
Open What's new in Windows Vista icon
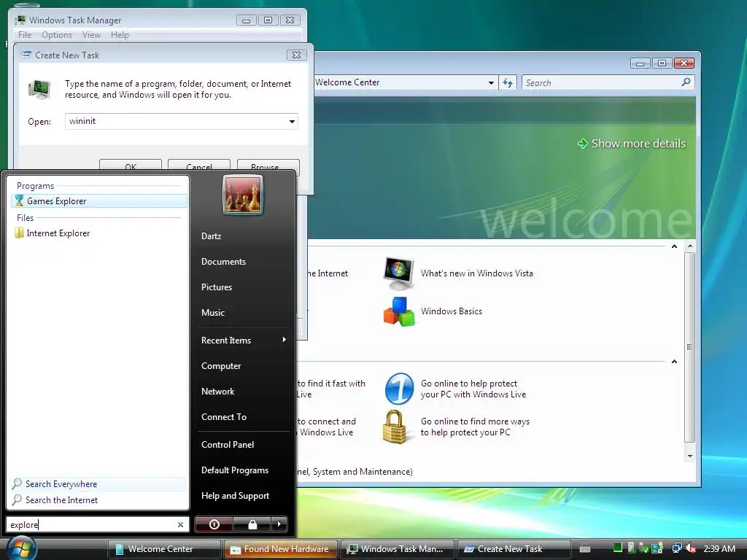click(399, 273)
